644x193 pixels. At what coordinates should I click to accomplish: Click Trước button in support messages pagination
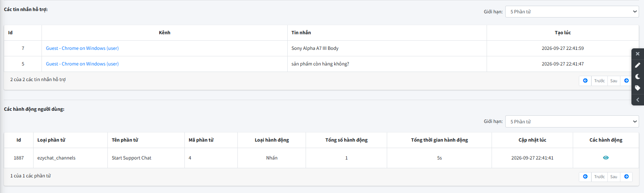[599, 81]
